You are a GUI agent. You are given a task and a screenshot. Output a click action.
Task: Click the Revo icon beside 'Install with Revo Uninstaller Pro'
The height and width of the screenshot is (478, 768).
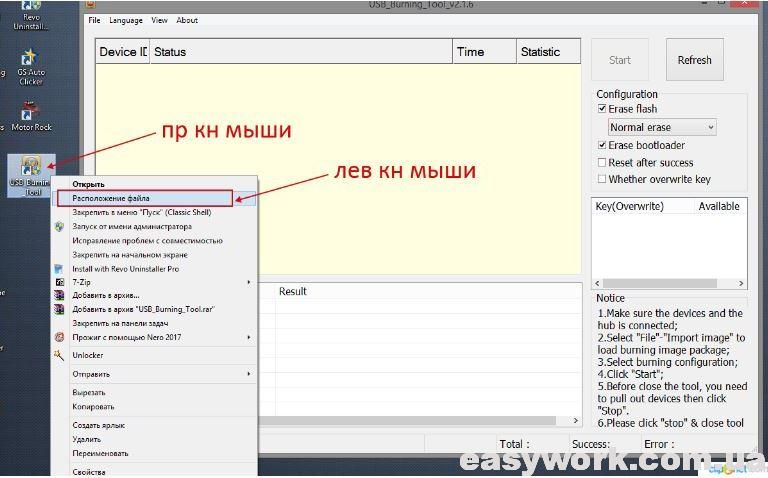click(60, 269)
